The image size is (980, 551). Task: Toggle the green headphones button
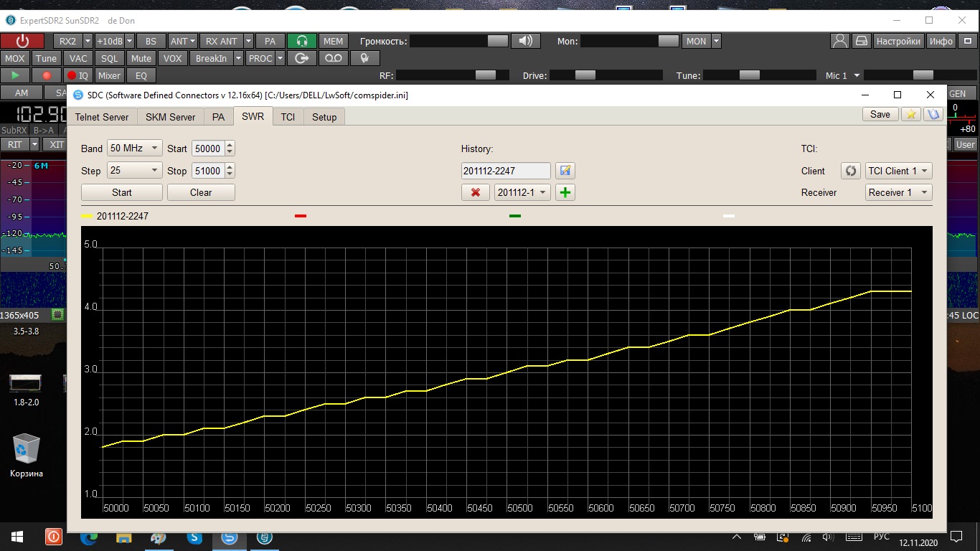[303, 41]
